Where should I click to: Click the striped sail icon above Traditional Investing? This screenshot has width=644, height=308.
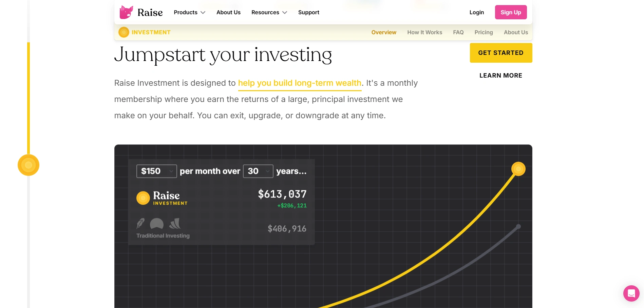175,224
